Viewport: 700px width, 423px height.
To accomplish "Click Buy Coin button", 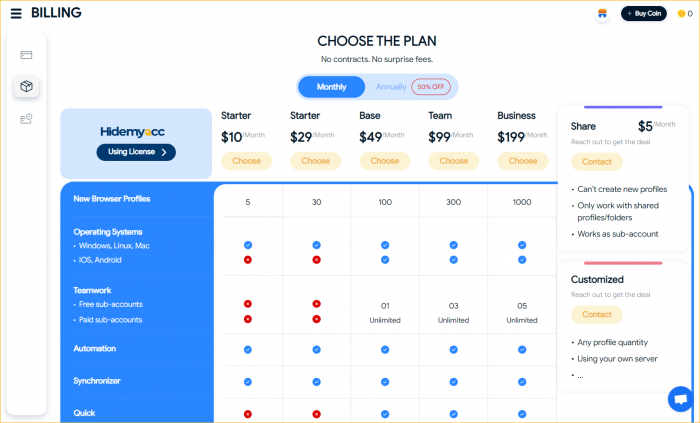I will [644, 14].
